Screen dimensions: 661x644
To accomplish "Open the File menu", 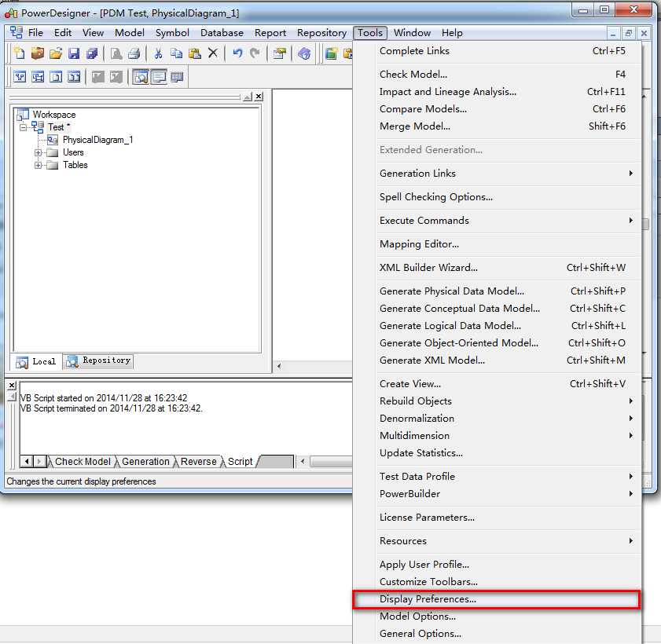I will coord(35,33).
